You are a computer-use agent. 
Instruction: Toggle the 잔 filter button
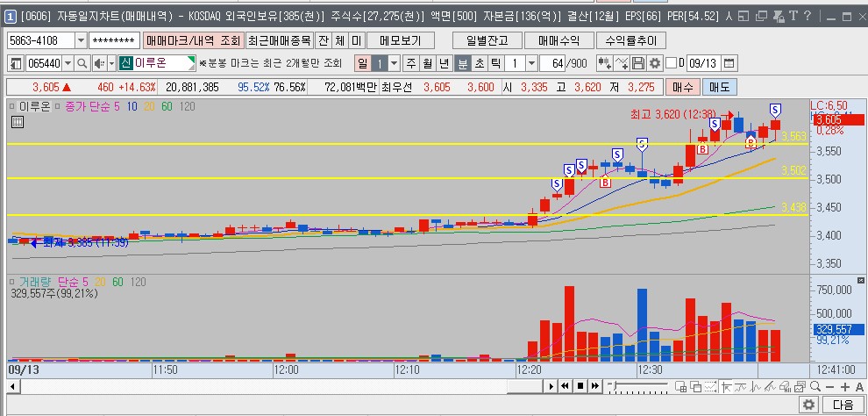[324, 40]
